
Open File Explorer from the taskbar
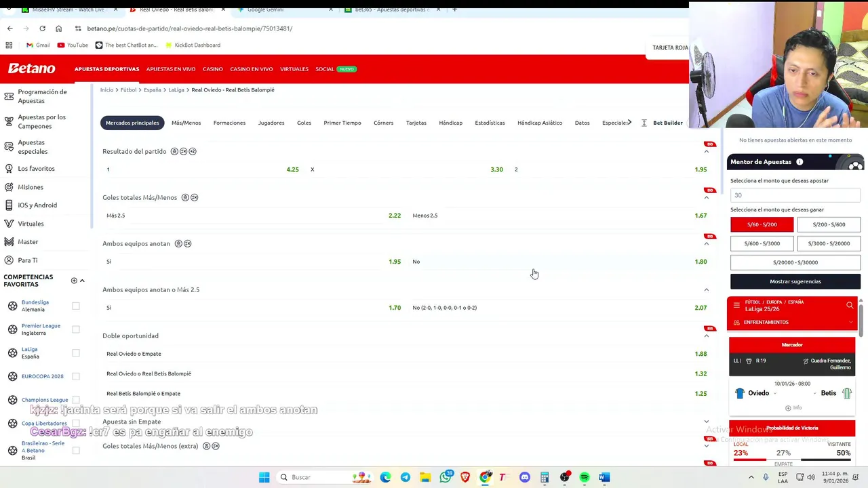[425, 477]
